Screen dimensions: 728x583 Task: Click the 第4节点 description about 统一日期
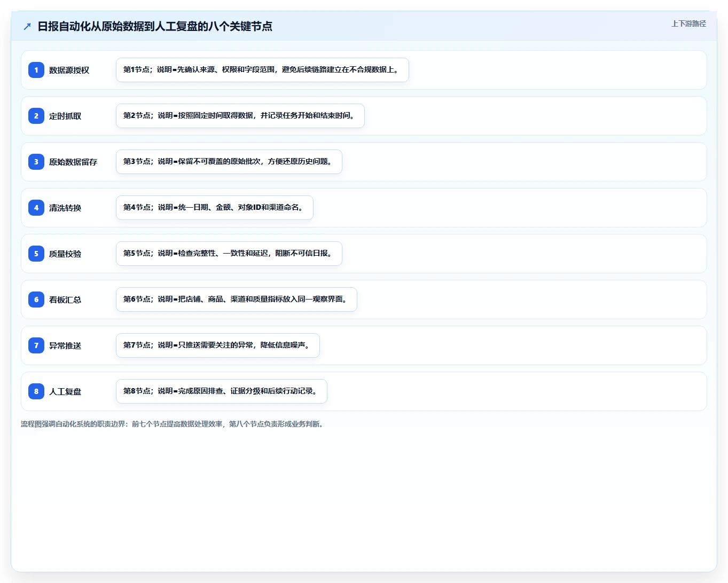pos(215,208)
